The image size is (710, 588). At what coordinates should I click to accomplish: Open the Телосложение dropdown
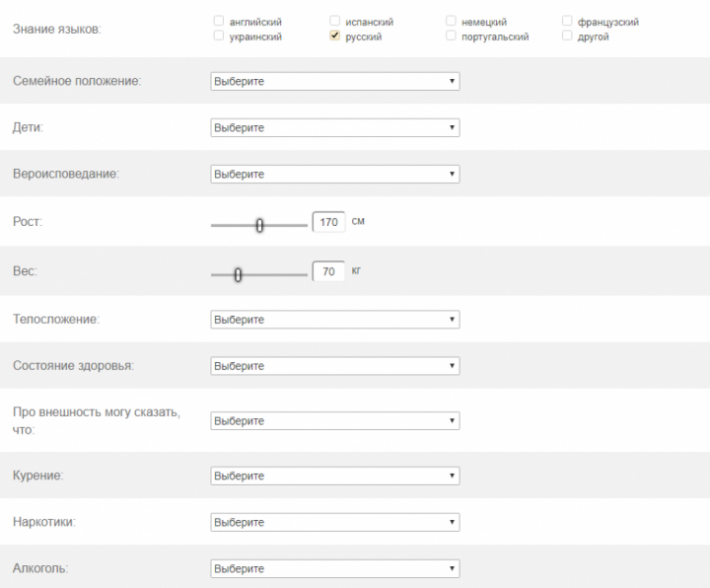tap(335, 320)
